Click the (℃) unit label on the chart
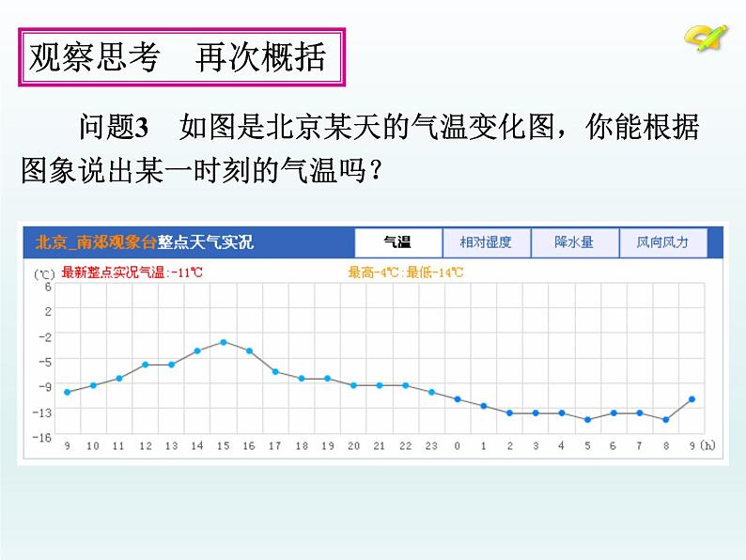Image resolution: width=746 pixels, height=560 pixels. click(x=44, y=273)
